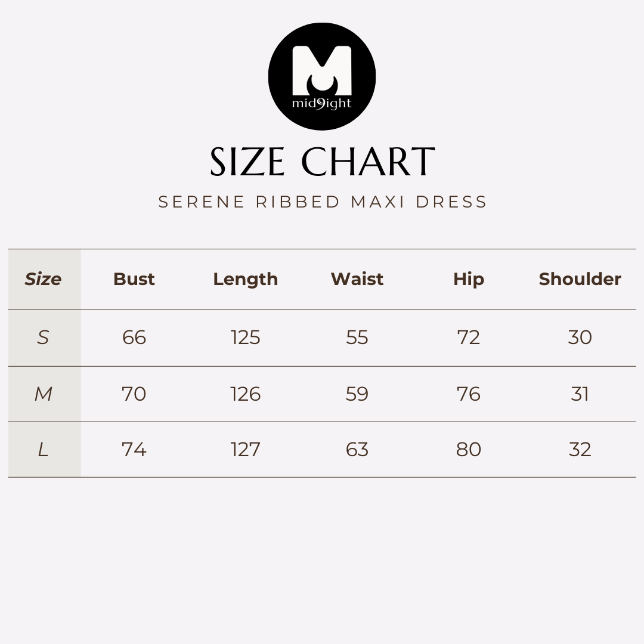This screenshot has width=644, height=644.
Task: Click length value 125 for size S
Action: (246, 338)
